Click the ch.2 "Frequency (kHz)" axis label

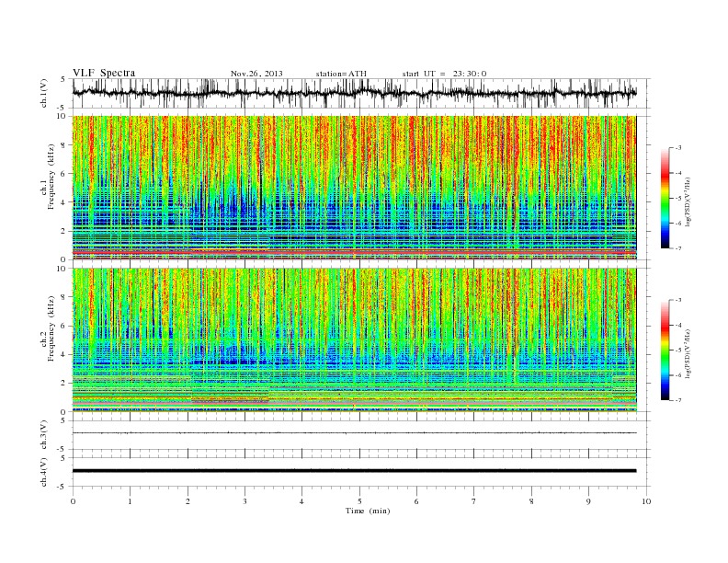(x=51, y=328)
